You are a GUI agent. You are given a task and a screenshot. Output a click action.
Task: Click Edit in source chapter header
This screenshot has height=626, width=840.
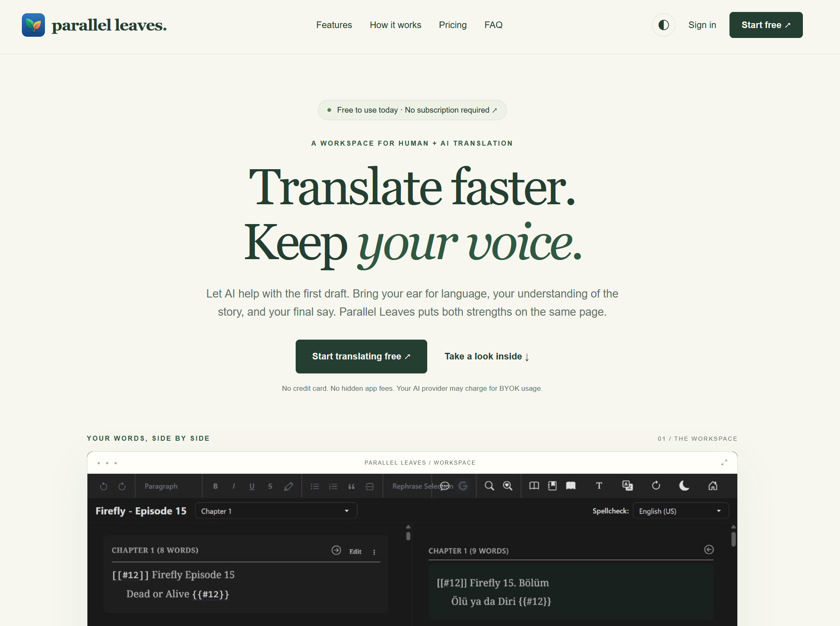(355, 552)
